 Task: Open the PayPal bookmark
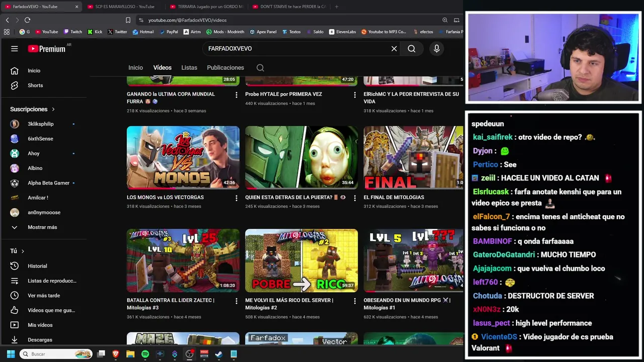[169, 32]
